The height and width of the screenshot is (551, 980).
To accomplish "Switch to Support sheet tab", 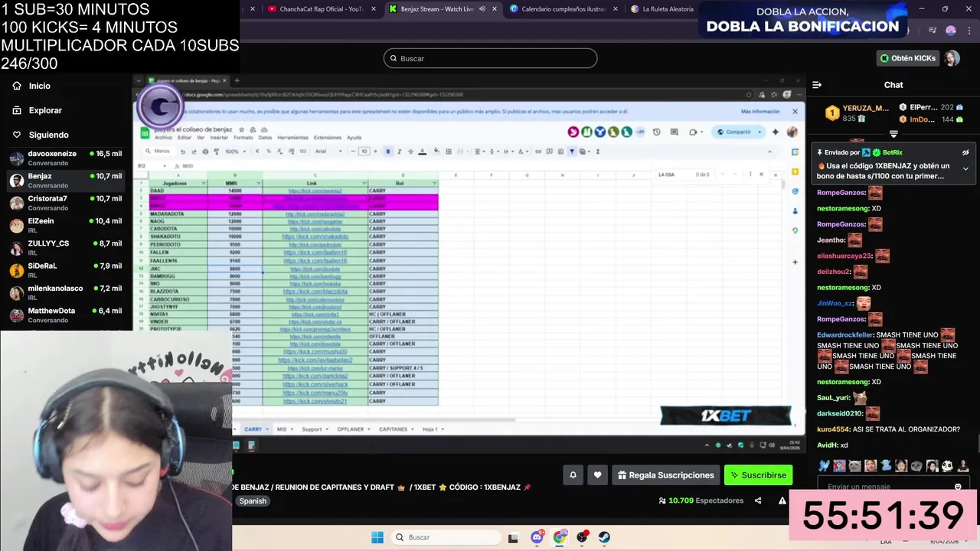I will pos(314,429).
